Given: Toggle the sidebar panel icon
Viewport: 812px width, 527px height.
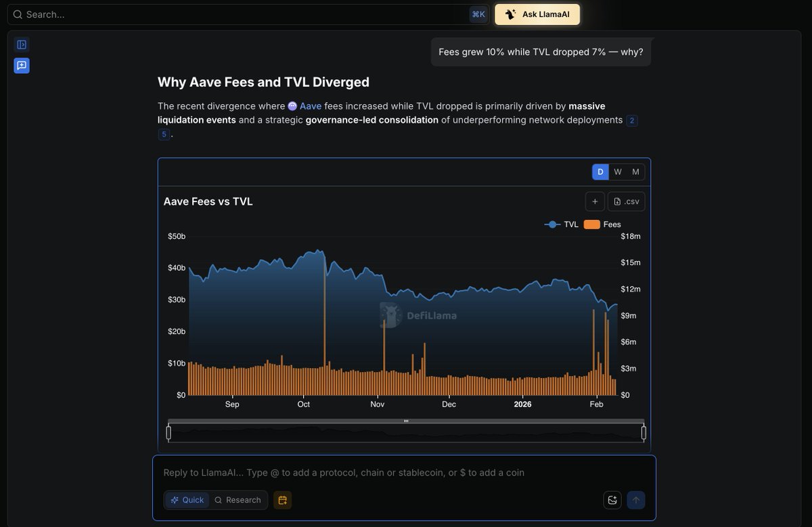Looking at the screenshot, I should [x=22, y=45].
